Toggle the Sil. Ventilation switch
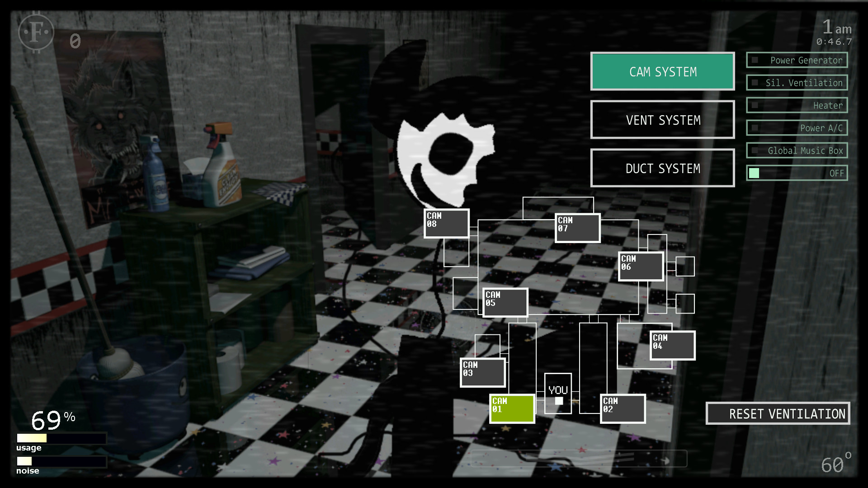The image size is (868, 488). (754, 83)
